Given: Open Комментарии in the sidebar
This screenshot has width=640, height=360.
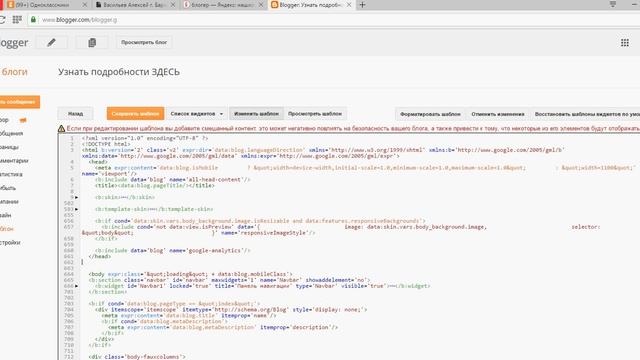Looking at the screenshot, I should pyautogui.click(x=14, y=161).
